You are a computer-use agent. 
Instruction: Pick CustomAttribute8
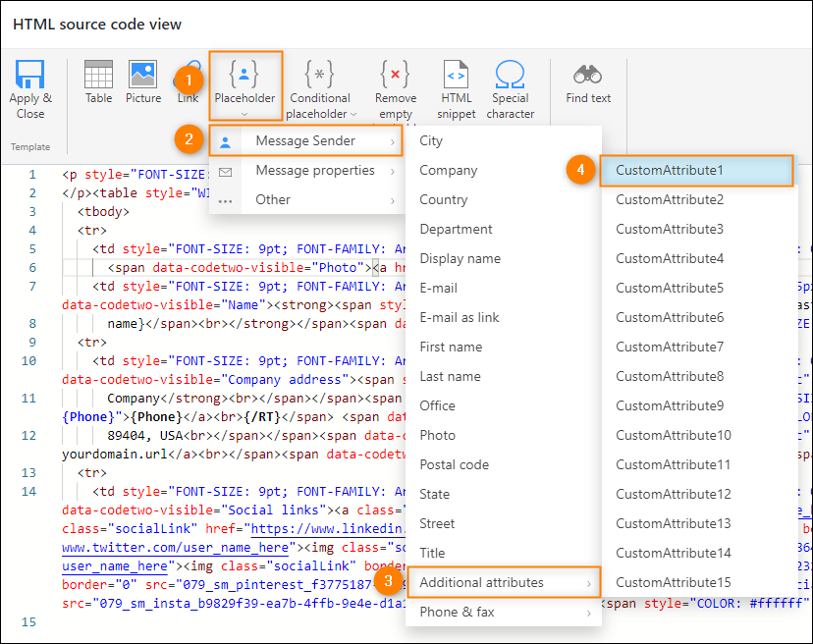[699, 376]
